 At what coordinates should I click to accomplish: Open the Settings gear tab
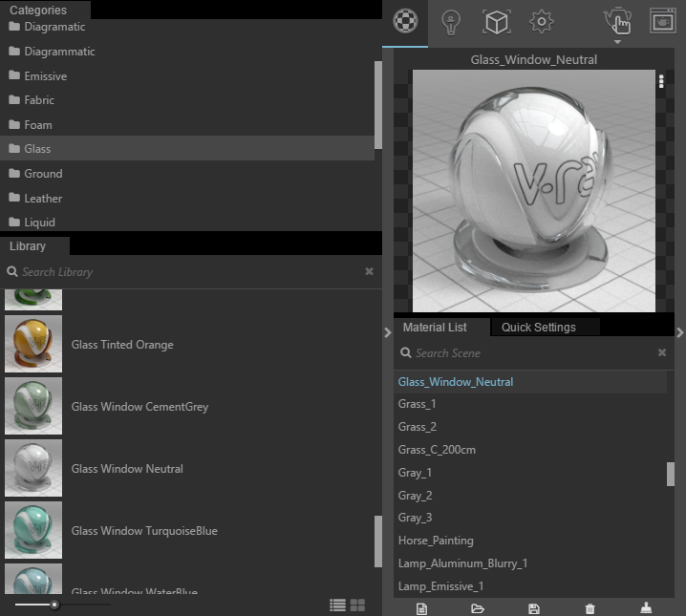(x=541, y=21)
